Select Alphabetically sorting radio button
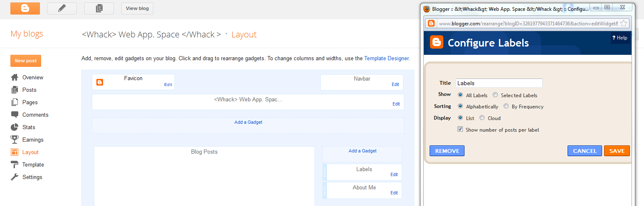Image resolution: width=644 pixels, height=206 pixels. pyautogui.click(x=460, y=106)
